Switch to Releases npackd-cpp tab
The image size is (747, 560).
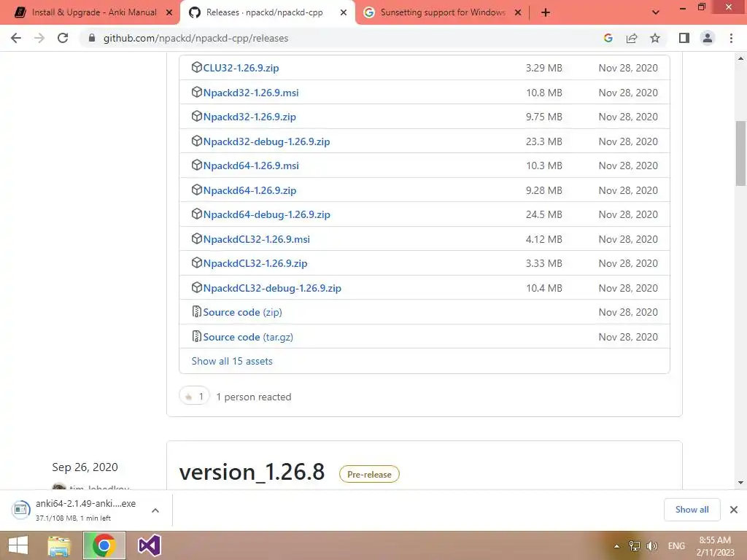(x=267, y=12)
